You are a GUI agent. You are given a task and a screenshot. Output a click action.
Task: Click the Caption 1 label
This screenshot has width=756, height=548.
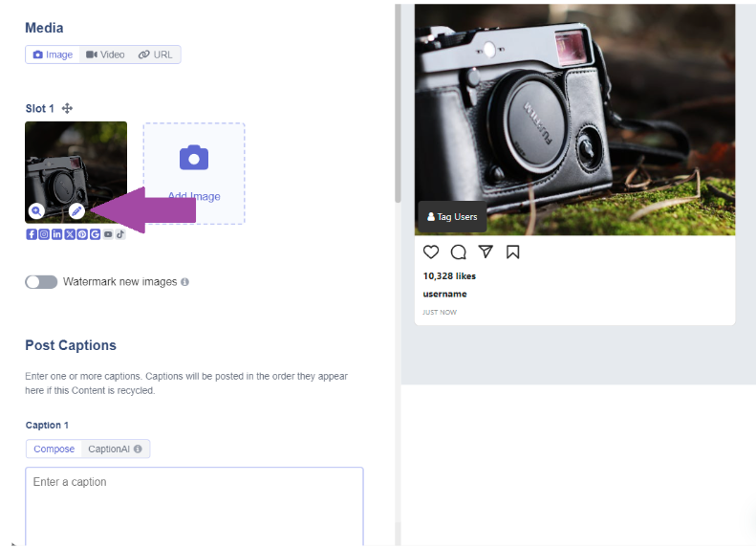47,425
